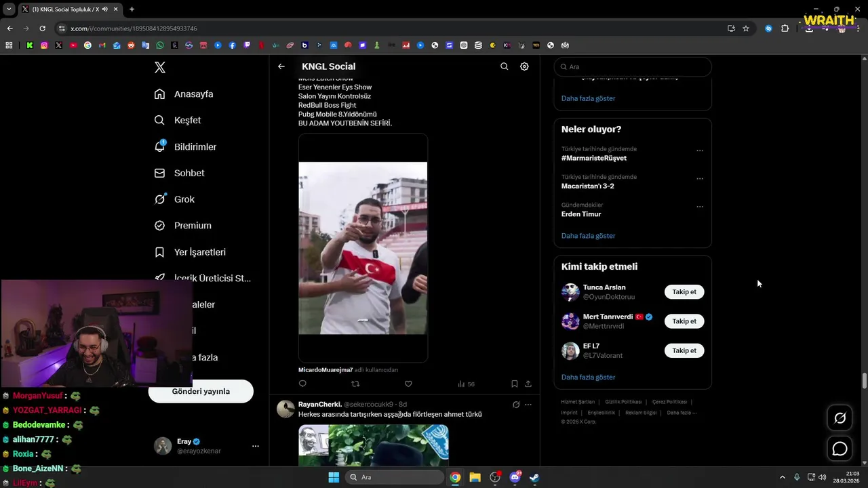Bookmark this tab with star icon
868x488 pixels.
pos(746,28)
